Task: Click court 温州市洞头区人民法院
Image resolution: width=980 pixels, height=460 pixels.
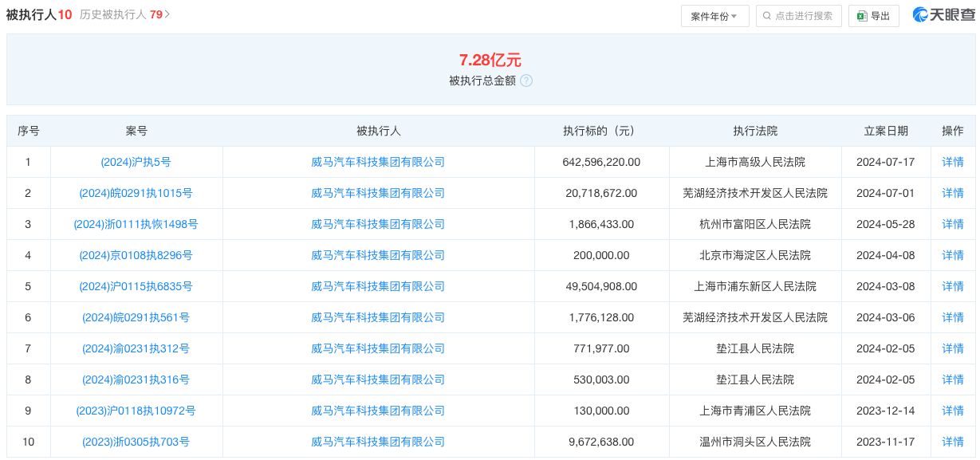Action: (x=755, y=442)
